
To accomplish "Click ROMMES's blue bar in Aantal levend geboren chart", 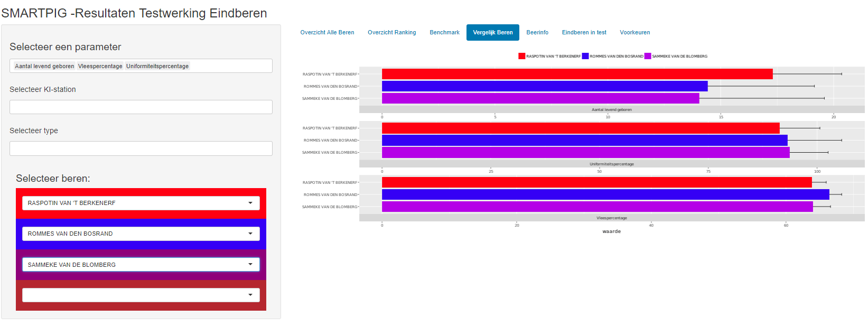I will 545,86.
